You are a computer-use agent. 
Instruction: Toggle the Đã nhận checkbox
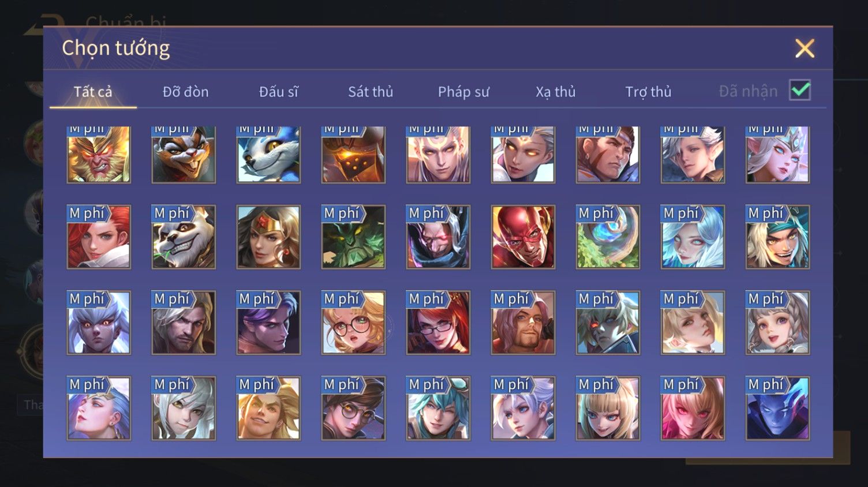(x=800, y=90)
